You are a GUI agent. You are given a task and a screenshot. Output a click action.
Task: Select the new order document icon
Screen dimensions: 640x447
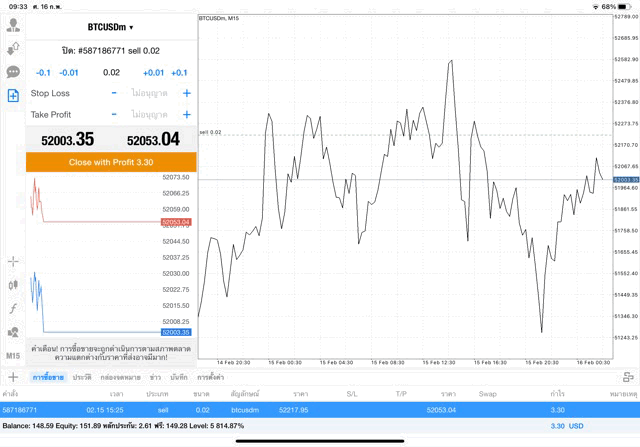(13, 95)
